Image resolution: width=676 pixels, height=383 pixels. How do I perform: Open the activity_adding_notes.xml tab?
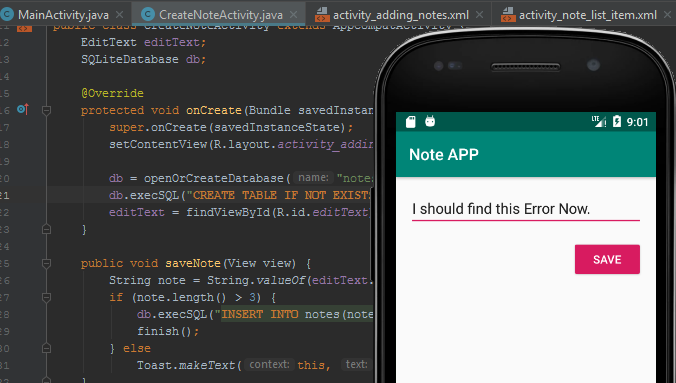(x=401, y=15)
